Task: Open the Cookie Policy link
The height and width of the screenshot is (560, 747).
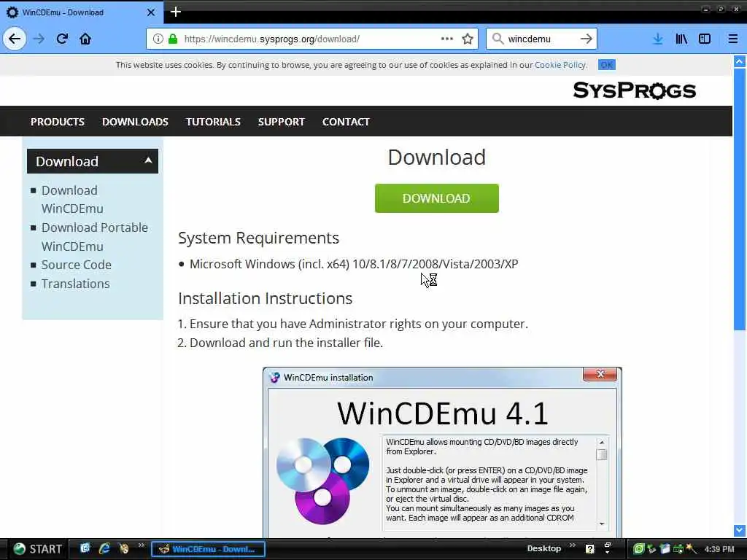Action: (x=560, y=65)
